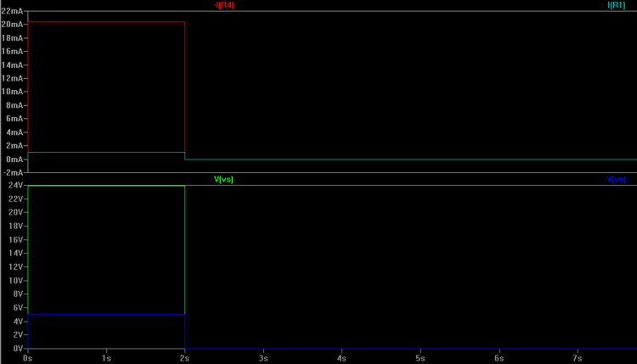Select the blue V(vc) trace label
Screen dimensions: 637x364
click(617, 180)
